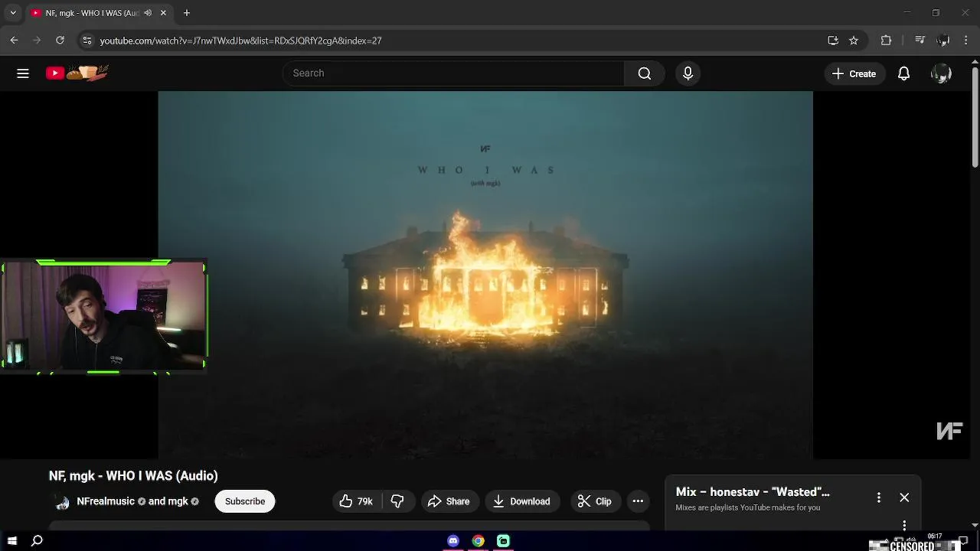Click the Chrome address bar URL
This screenshot has width=980, height=551.
[x=240, y=41]
